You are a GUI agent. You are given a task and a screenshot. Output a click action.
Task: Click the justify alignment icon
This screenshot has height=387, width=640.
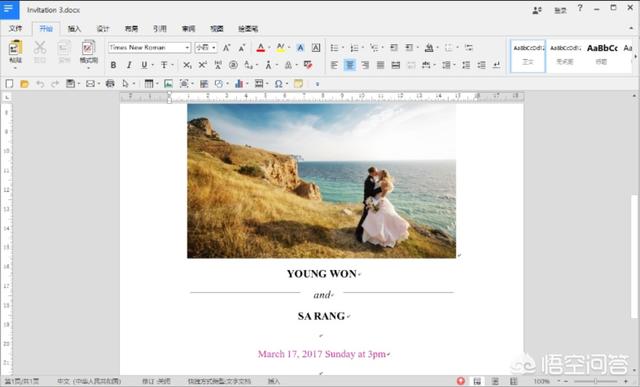pyautogui.click(x=380, y=65)
